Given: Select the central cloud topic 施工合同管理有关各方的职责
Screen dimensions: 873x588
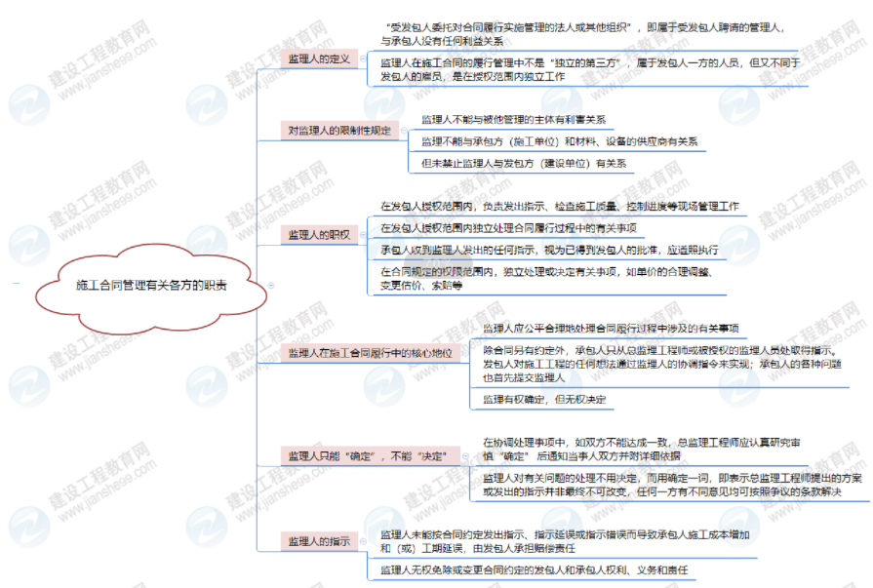Looking at the screenshot, I should [x=151, y=286].
